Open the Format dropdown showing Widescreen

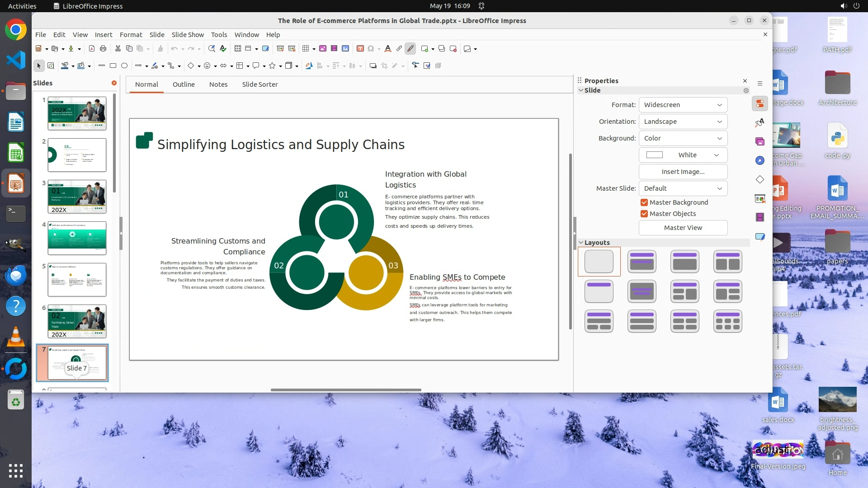pos(683,105)
